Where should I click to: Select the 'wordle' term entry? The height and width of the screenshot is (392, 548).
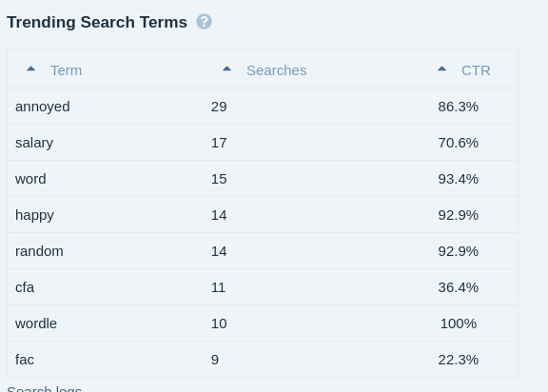click(x=36, y=323)
